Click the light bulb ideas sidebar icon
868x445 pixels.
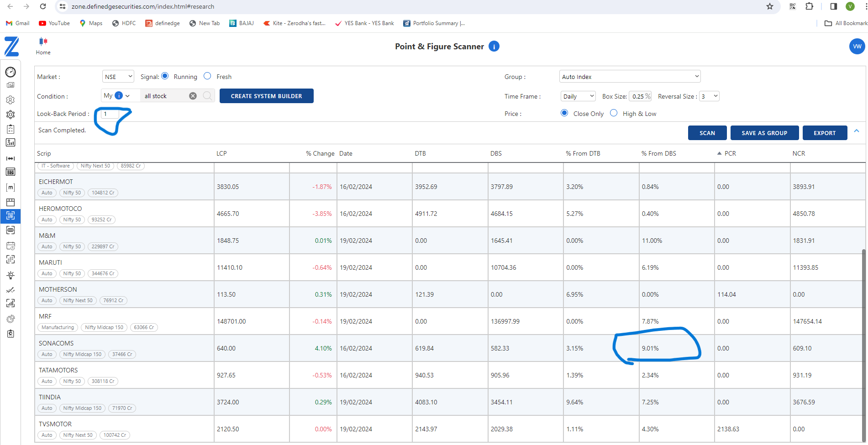[11, 275]
